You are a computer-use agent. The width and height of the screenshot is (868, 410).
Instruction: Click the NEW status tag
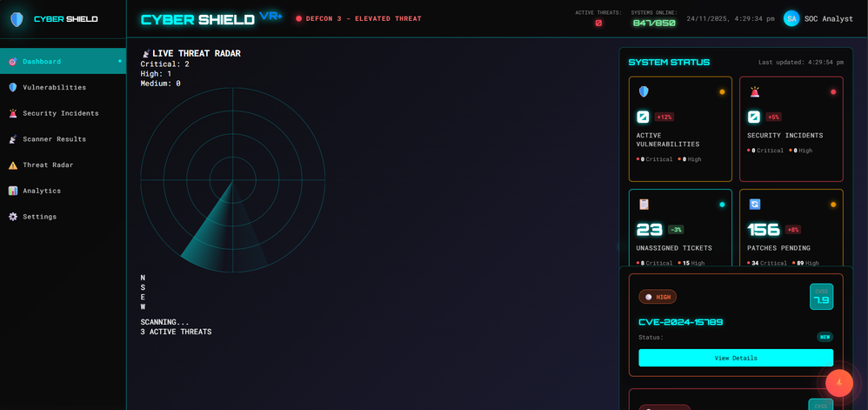825,337
